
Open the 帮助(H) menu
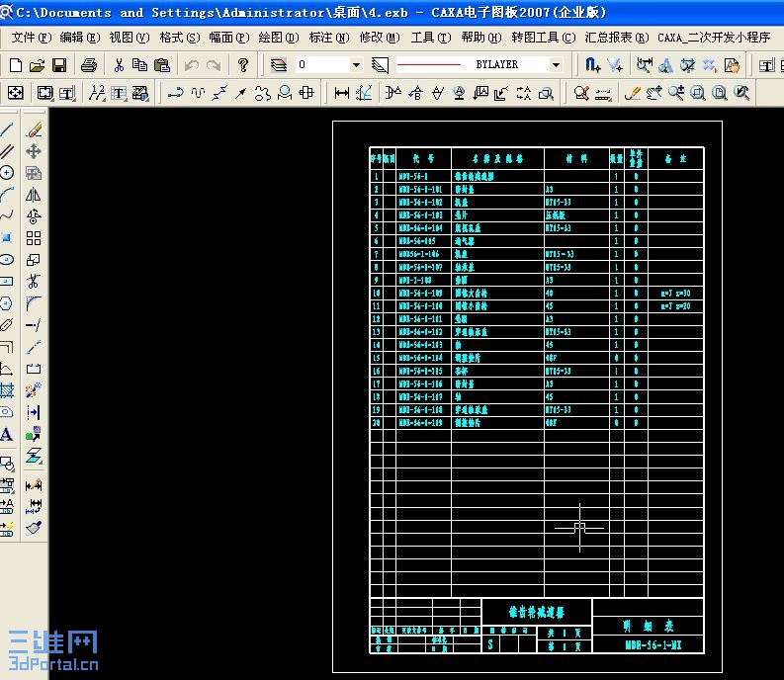[x=481, y=38]
